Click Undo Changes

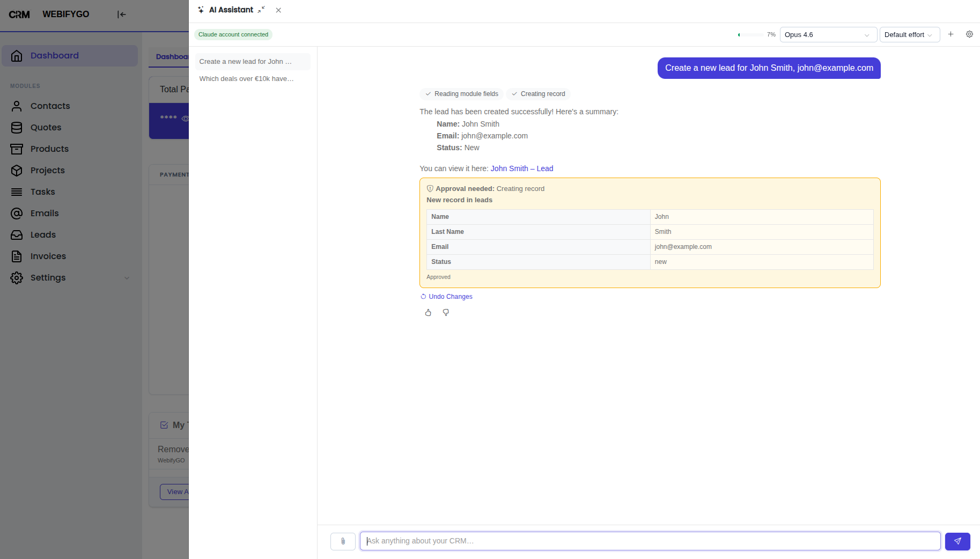(446, 297)
